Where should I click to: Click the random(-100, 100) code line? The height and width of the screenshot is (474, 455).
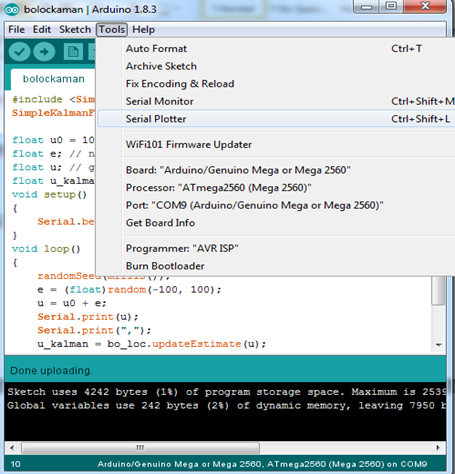[x=129, y=290]
